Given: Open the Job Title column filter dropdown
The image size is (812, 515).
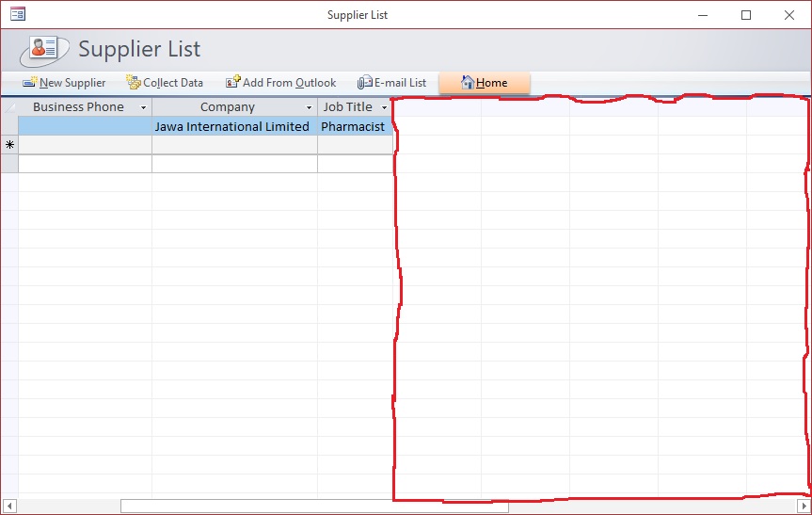Looking at the screenshot, I should [384, 107].
